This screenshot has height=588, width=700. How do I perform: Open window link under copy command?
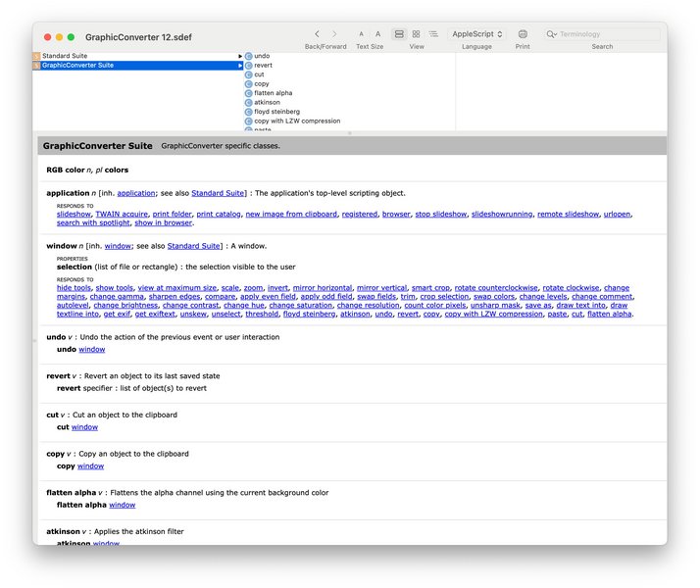click(x=90, y=465)
